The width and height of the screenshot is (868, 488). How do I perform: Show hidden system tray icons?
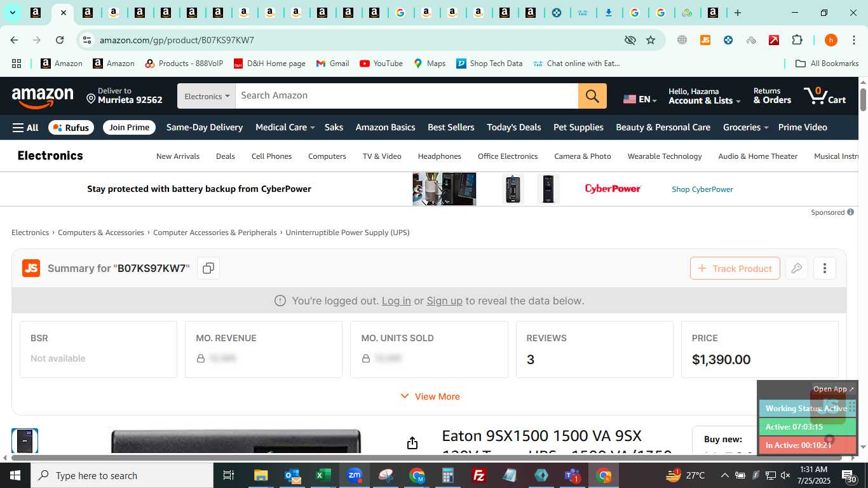pyautogui.click(x=724, y=475)
